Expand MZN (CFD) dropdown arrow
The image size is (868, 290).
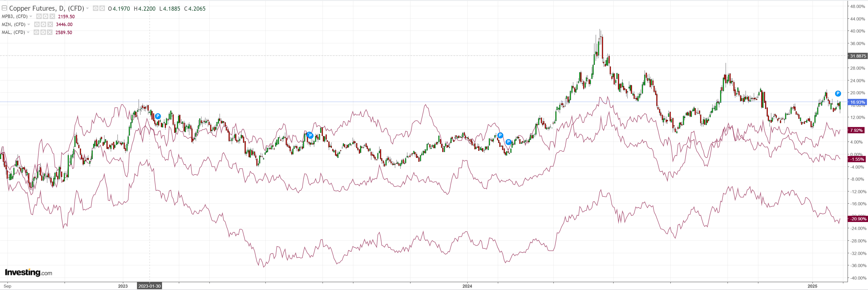[x=29, y=24]
